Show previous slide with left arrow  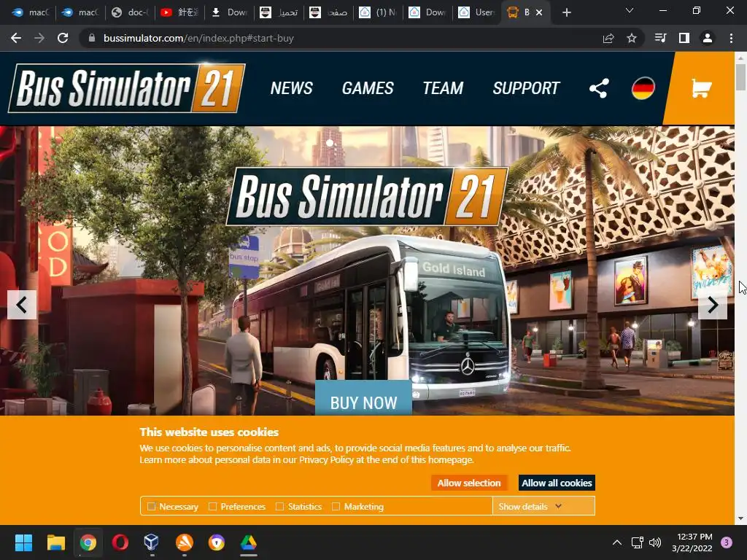tap(22, 305)
